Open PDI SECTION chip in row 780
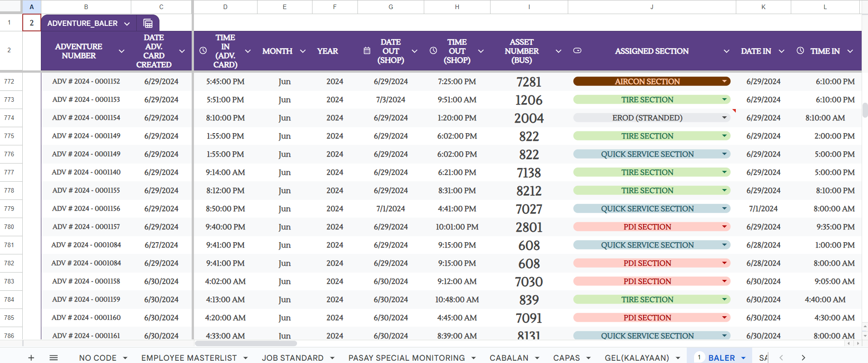 tap(651, 227)
